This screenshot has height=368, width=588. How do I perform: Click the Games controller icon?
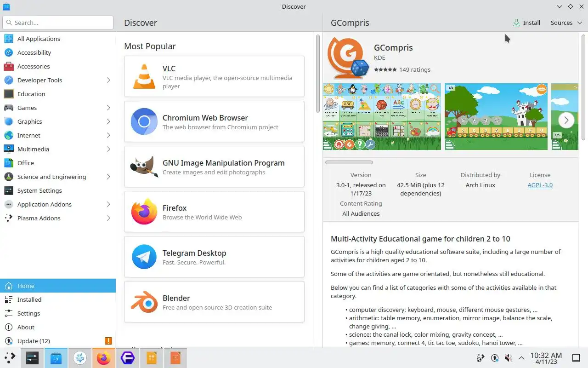[x=9, y=108]
